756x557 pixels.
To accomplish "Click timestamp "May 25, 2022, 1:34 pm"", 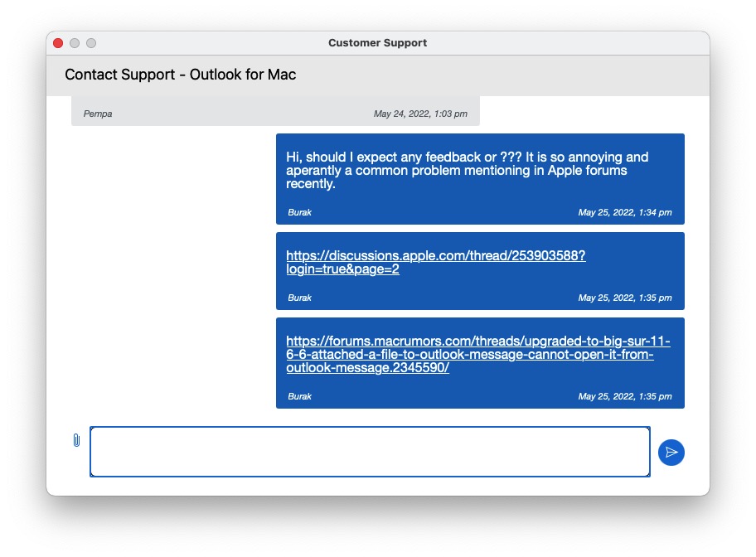I will pos(625,212).
